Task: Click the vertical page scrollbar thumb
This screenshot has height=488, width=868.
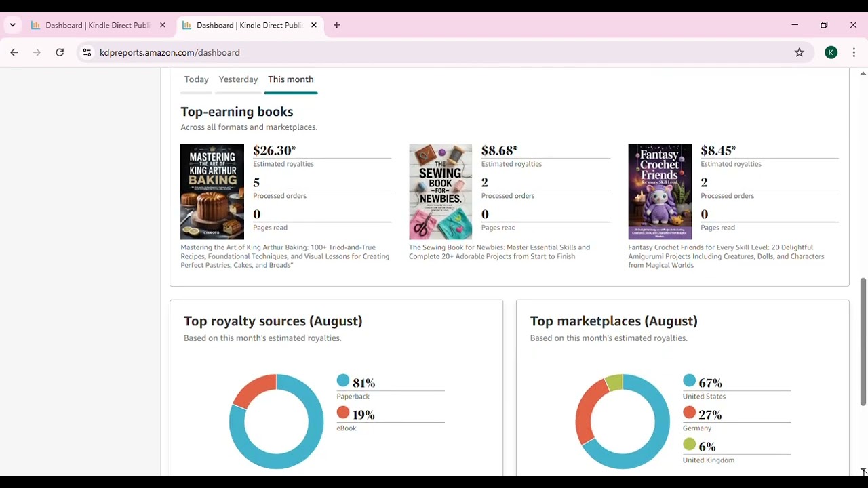Action: pos(863,342)
